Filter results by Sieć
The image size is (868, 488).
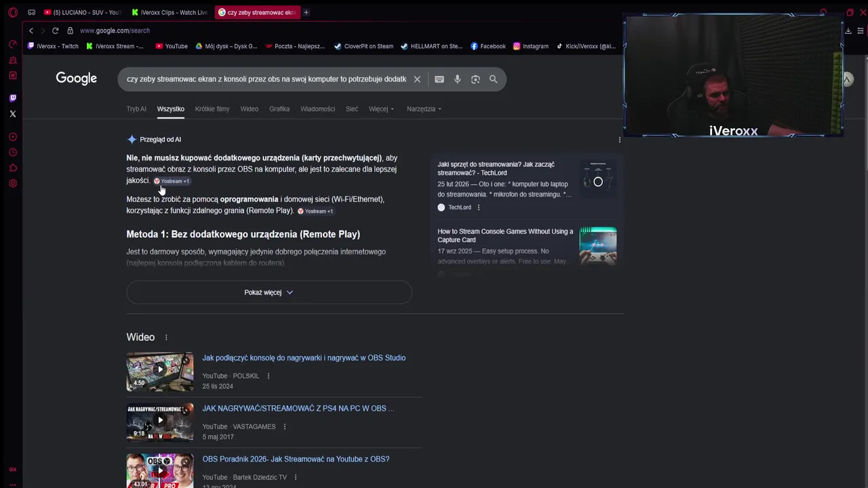click(351, 109)
